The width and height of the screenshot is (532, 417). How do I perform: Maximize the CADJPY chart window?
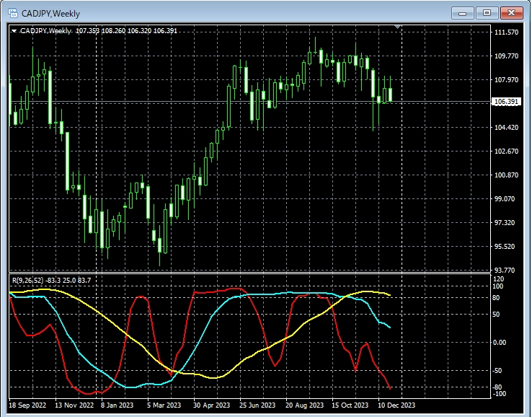(x=487, y=13)
